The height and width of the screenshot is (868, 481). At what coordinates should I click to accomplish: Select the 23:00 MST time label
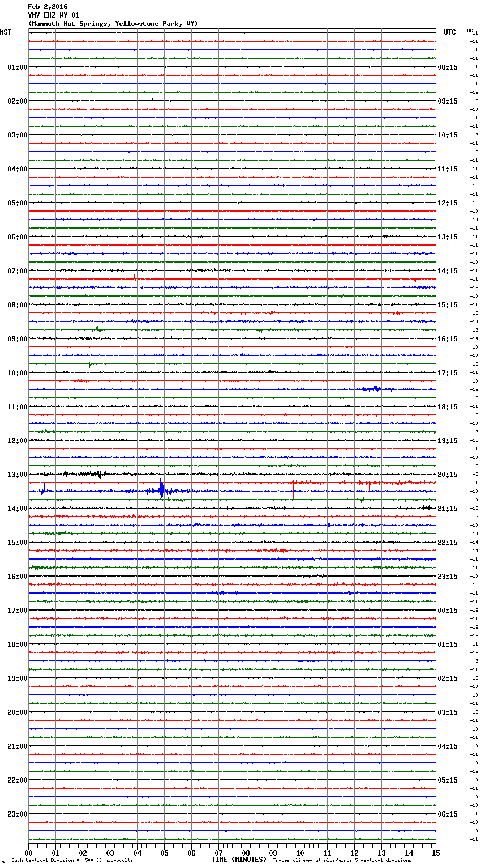(x=17, y=814)
